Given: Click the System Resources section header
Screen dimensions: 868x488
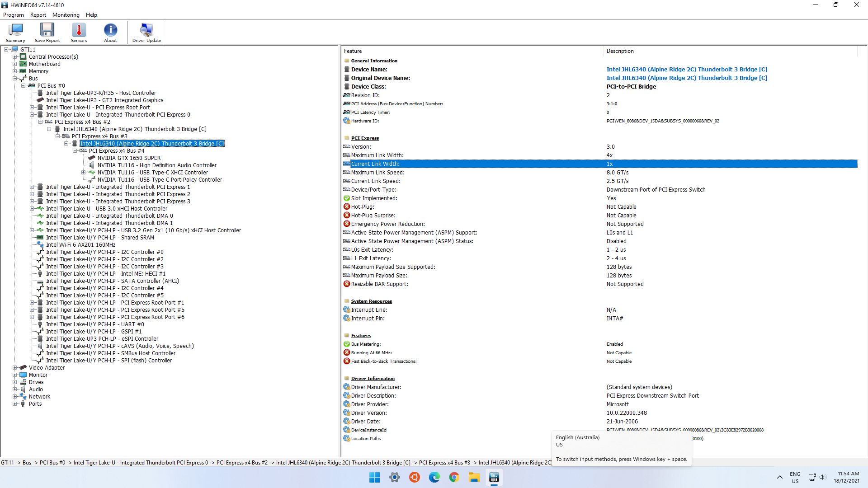Looking at the screenshot, I should pyautogui.click(x=371, y=301).
